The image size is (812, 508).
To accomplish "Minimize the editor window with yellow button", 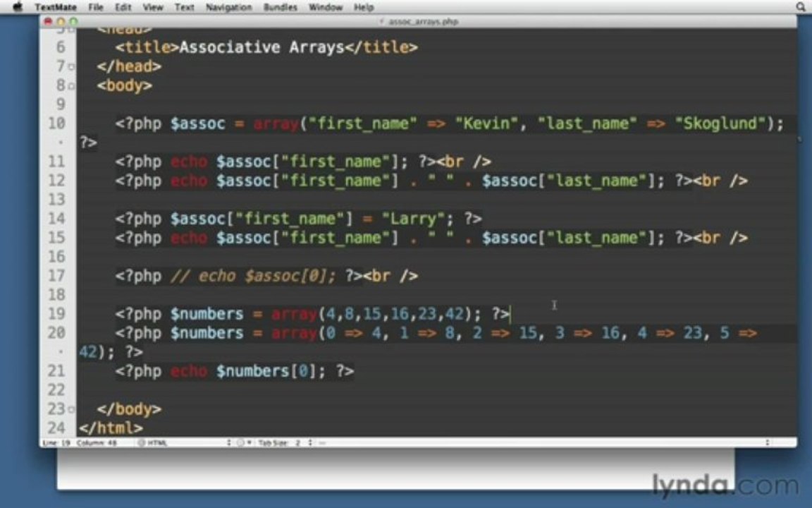I will [61, 21].
